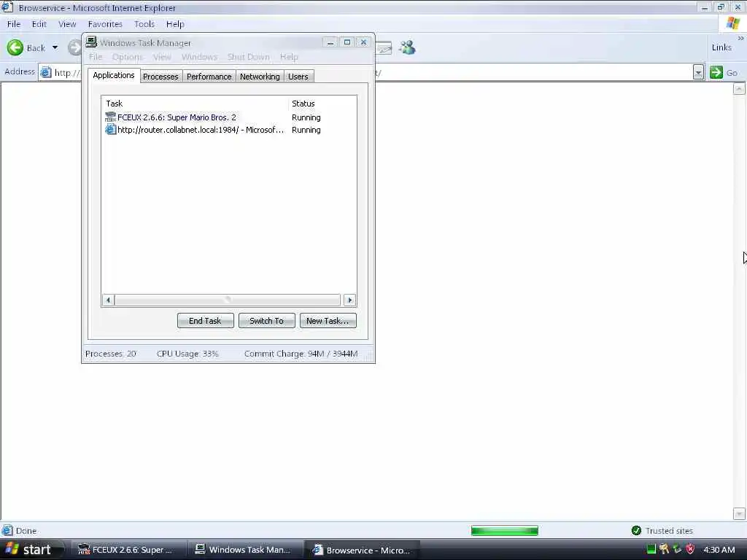Click the IE page scroll up arrow

point(739,89)
